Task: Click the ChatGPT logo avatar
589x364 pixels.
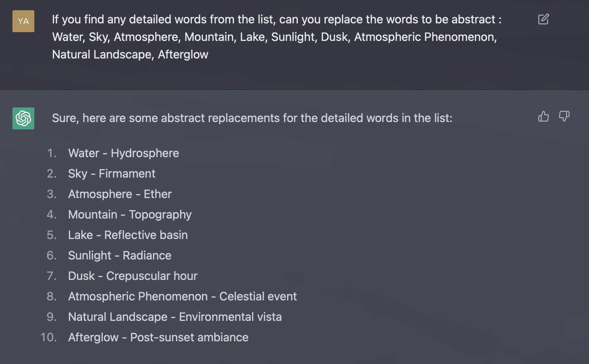Action: 23,118
